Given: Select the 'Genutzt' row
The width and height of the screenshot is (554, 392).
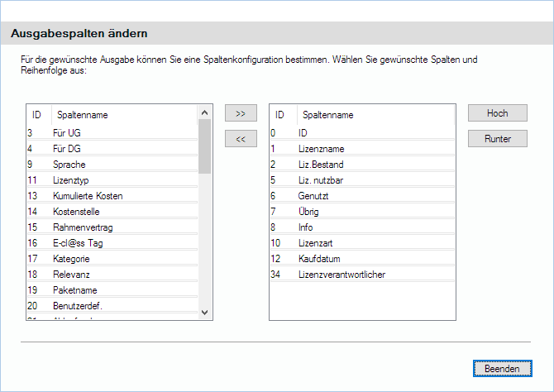Looking at the screenshot, I should click(362, 196).
